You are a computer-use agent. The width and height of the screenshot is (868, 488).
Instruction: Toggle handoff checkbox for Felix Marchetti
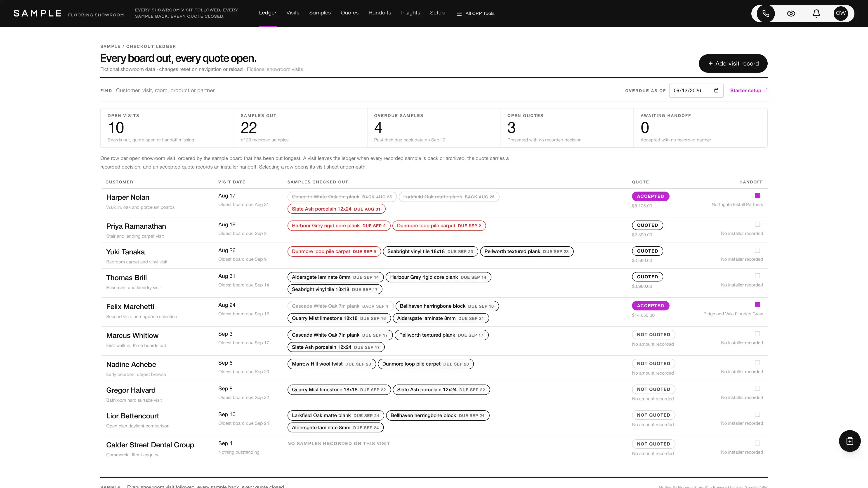tap(757, 305)
